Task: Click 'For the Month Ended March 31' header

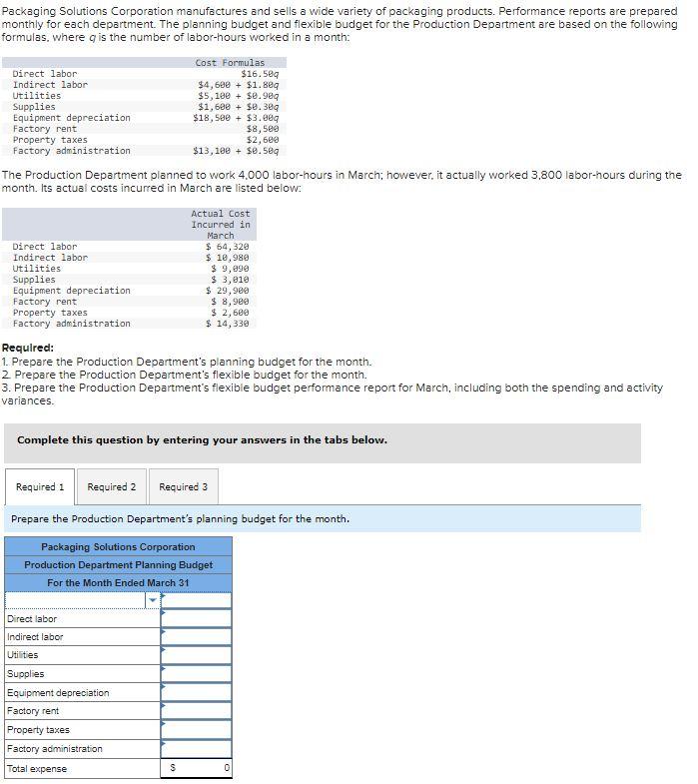Action: (118, 583)
